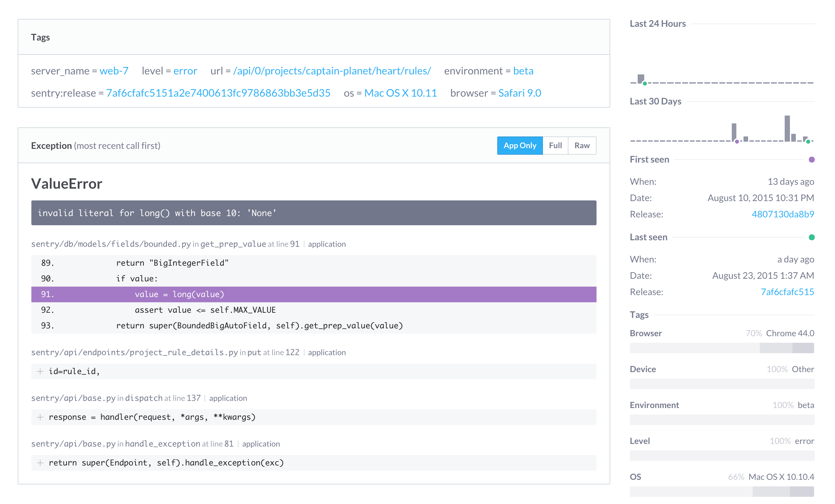Expand the return super(Endpoint) code frame
835x504 pixels.
pyautogui.click(x=40, y=463)
